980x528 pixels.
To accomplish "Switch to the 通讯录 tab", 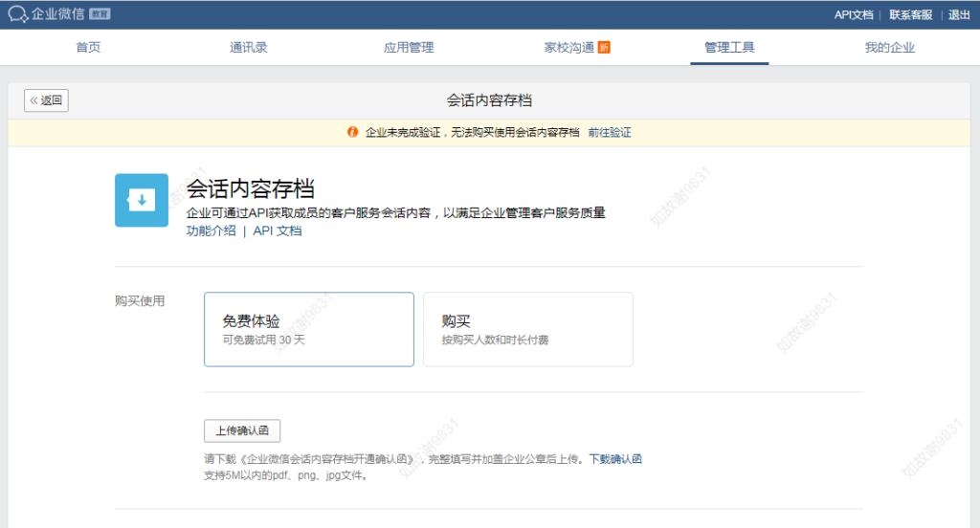I will (249, 48).
